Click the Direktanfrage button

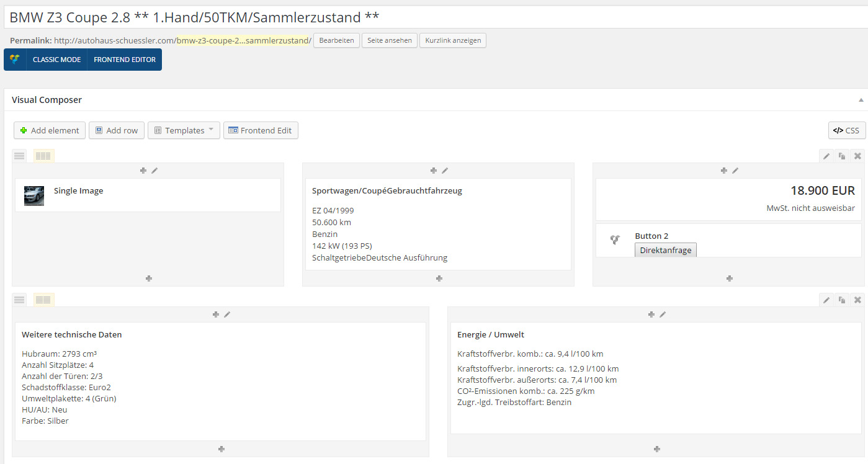(x=666, y=250)
